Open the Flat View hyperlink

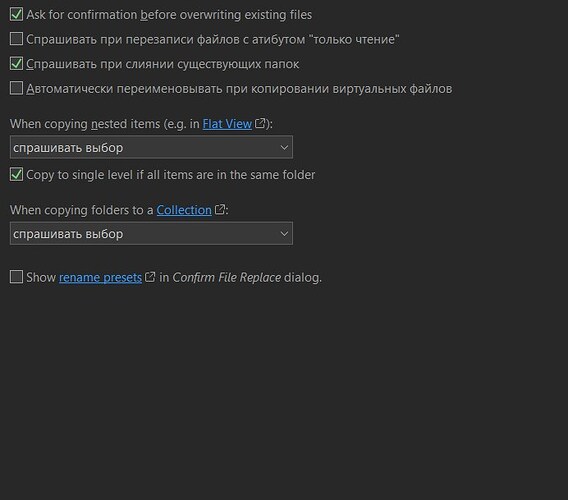point(227,124)
